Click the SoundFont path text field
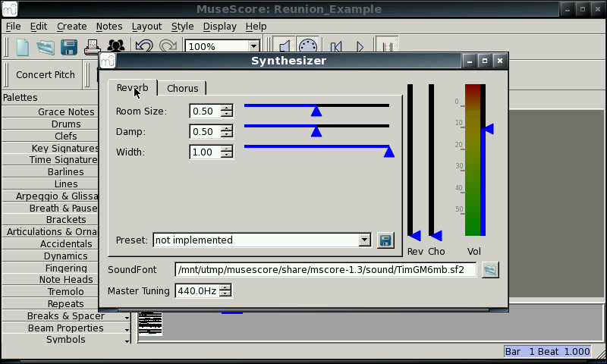Viewport: 607px width, 364px height. coord(326,270)
